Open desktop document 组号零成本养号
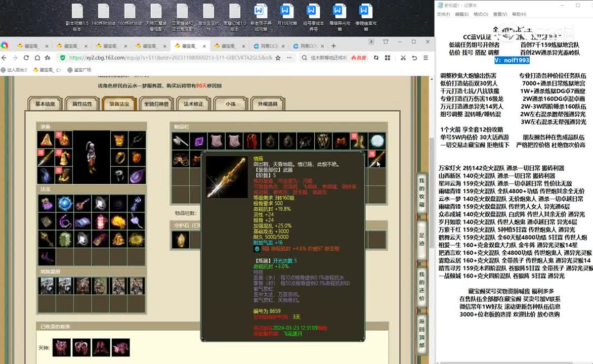This screenshot has height=364, width=593. pos(313,17)
